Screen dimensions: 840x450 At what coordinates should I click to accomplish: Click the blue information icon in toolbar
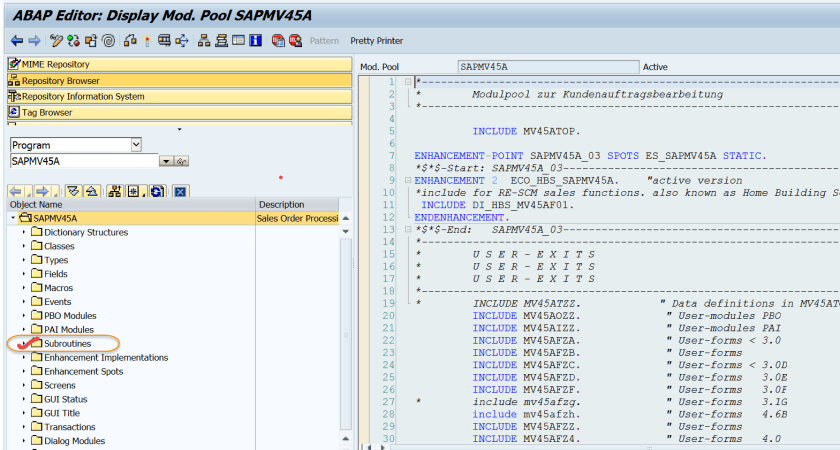(x=255, y=41)
